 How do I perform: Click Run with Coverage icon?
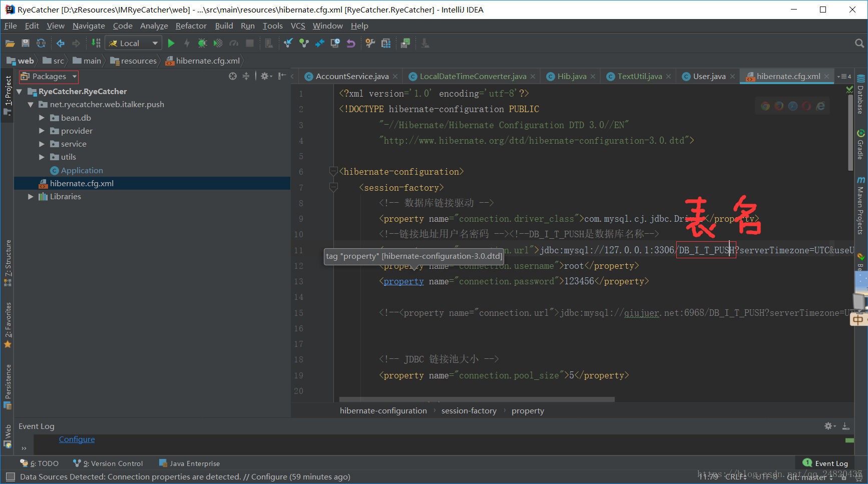pos(218,44)
